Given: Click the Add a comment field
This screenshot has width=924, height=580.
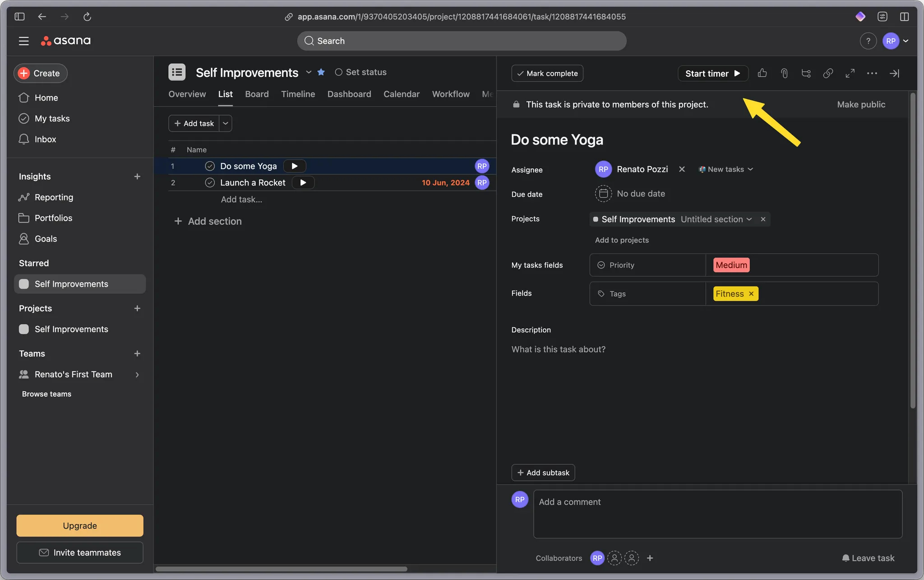Looking at the screenshot, I should click(717, 514).
